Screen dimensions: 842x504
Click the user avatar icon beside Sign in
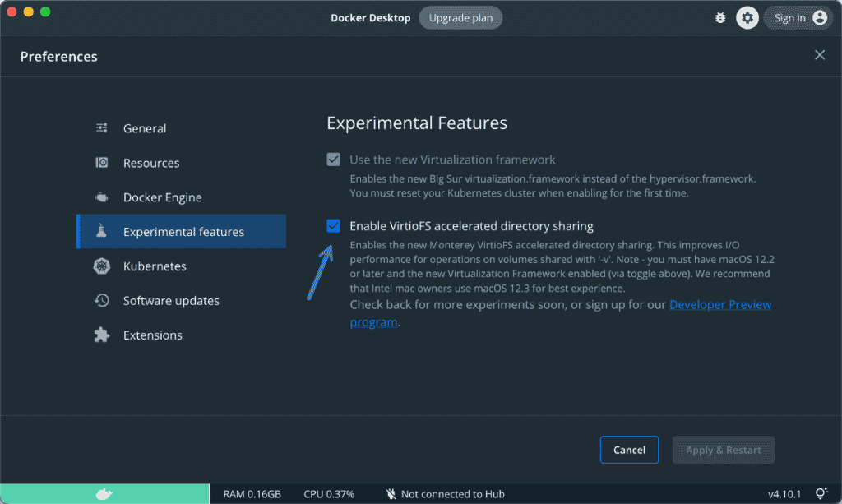pos(820,18)
